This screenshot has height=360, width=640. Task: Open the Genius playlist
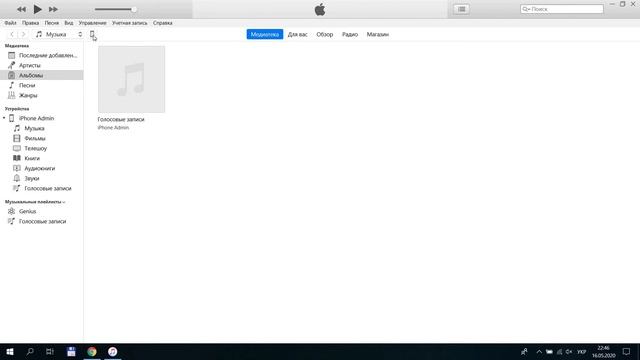(x=42, y=211)
